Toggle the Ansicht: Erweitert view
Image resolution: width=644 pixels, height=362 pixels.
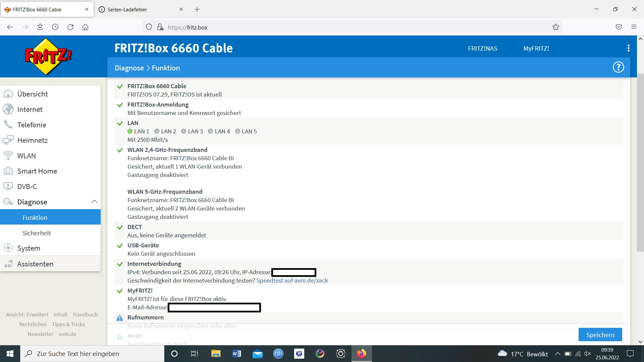(27, 314)
